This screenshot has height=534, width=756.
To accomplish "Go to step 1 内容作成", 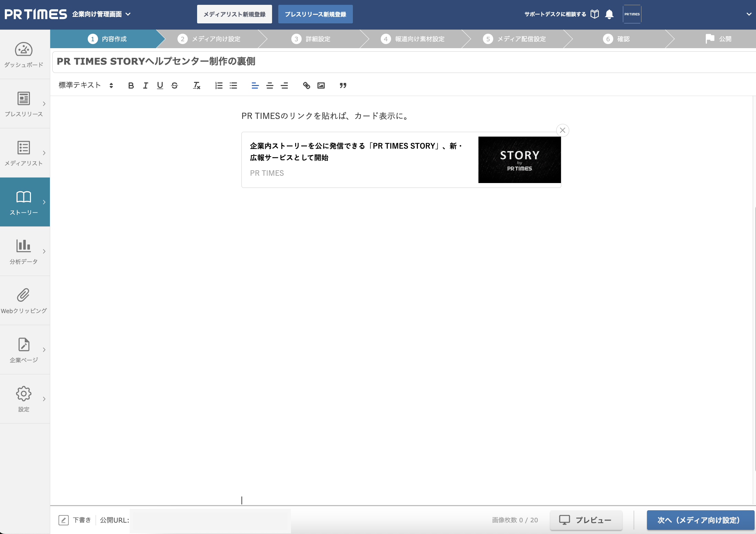I will (x=107, y=39).
